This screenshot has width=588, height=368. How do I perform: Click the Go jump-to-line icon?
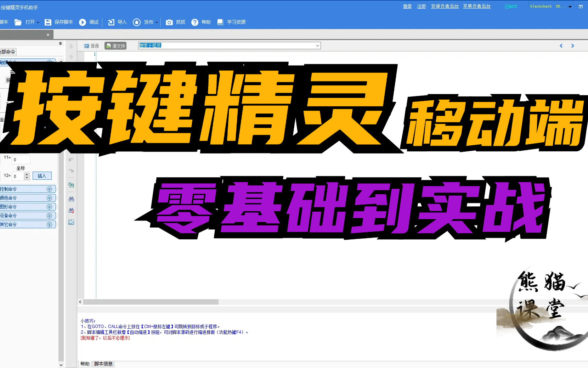point(71,185)
